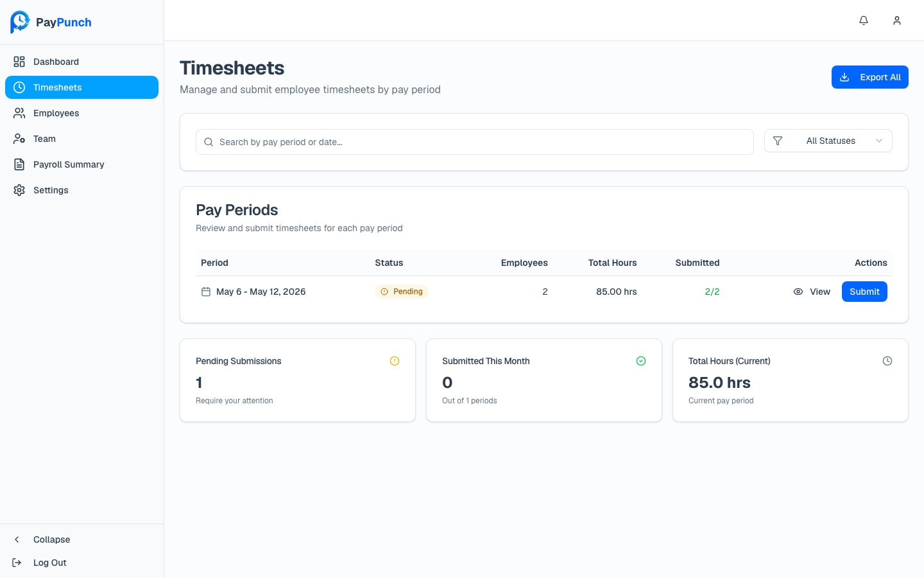This screenshot has height=578, width=924.
Task: Click the Employees people icon
Action: coord(19,113)
